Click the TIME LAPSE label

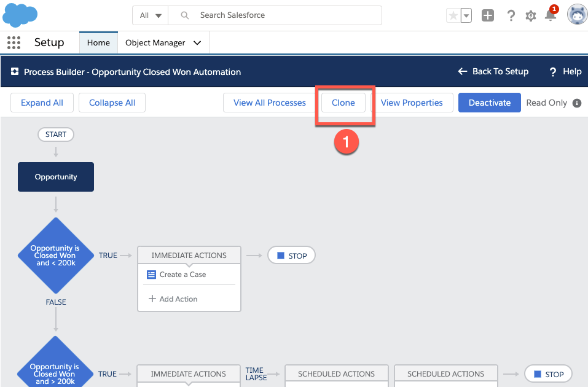tap(256, 374)
